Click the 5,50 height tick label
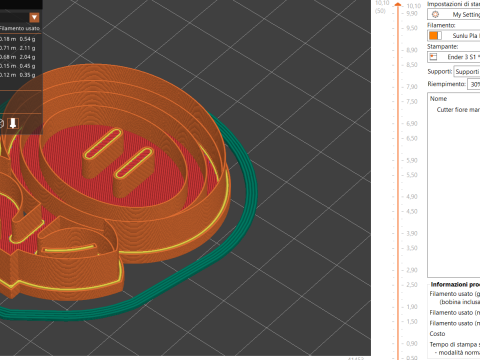This screenshot has height=360, width=480. pyautogui.click(x=412, y=175)
